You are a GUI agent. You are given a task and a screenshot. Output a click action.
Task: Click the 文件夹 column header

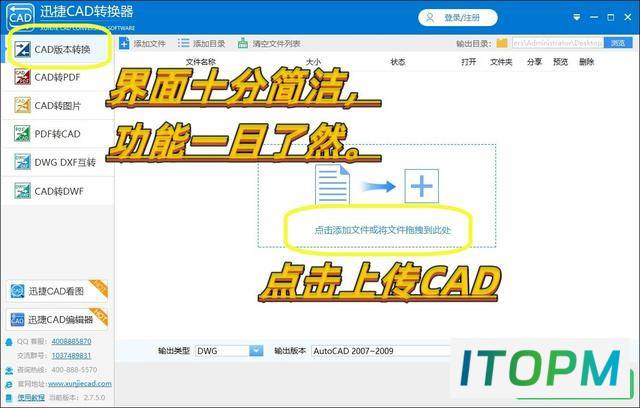pos(501,62)
